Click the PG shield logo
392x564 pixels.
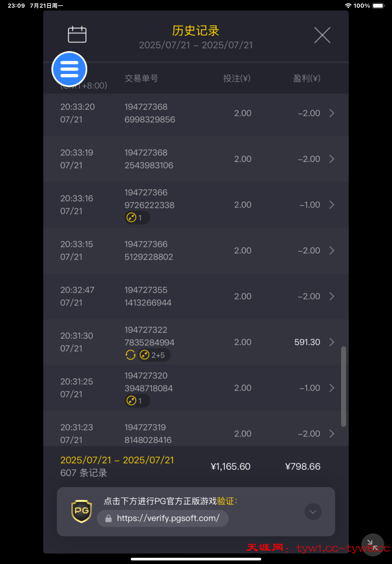pos(81,511)
